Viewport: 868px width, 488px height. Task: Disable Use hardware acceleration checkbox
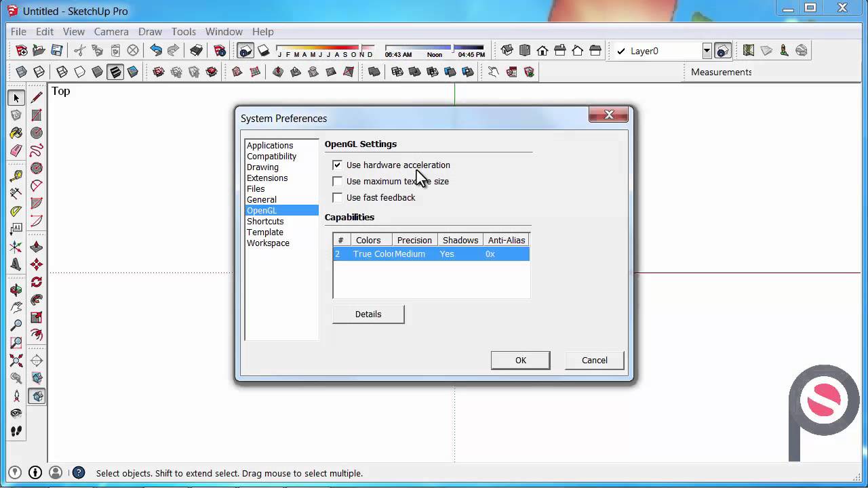337,165
